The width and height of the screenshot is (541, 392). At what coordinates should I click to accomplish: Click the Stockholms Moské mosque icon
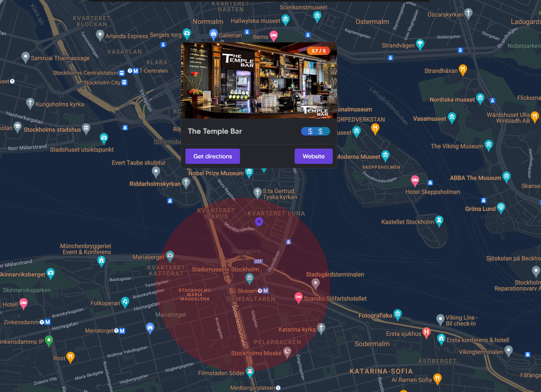(287, 352)
